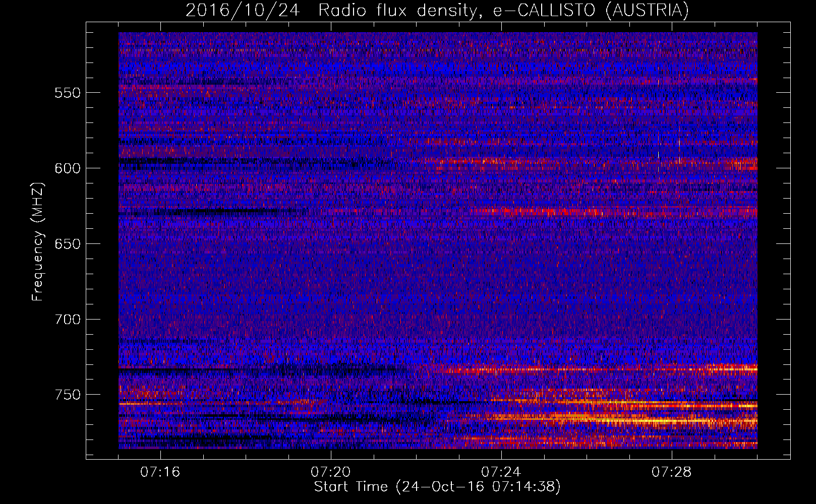
Task: Select the 'Frequency (MHZ)' y-axis label
Action: coord(38,242)
